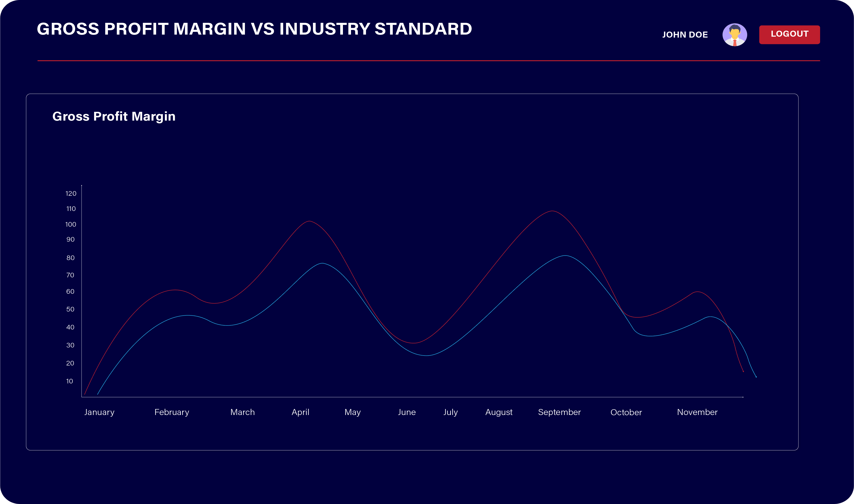Click the JOHN DOE username
Image resolution: width=854 pixels, height=504 pixels.
pyautogui.click(x=685, y=35)
